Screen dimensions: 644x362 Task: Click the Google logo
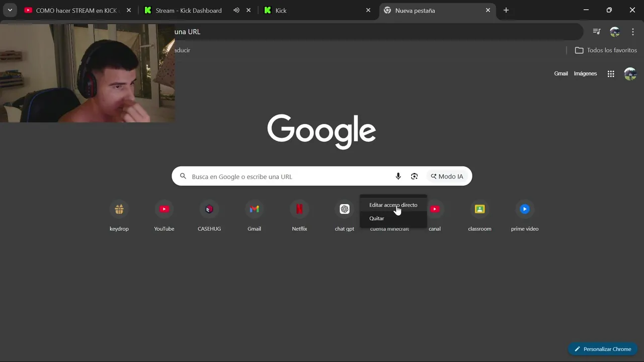[321, 131]
